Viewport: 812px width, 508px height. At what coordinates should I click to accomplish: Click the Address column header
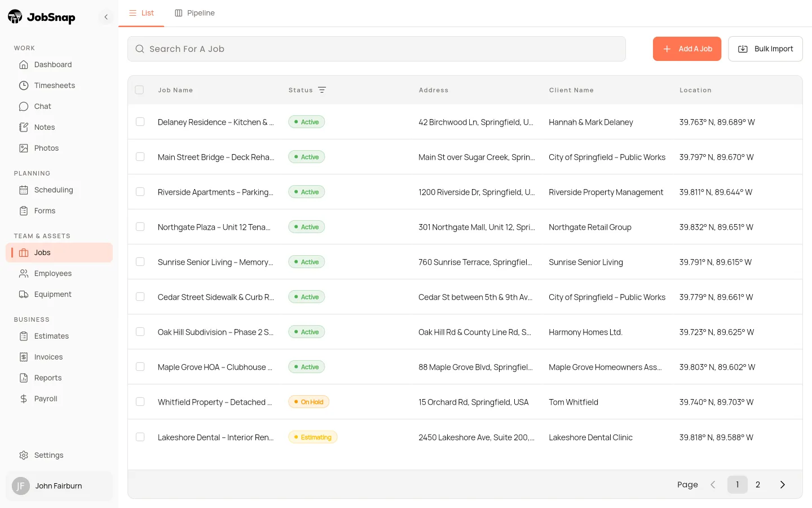(434, 90)
